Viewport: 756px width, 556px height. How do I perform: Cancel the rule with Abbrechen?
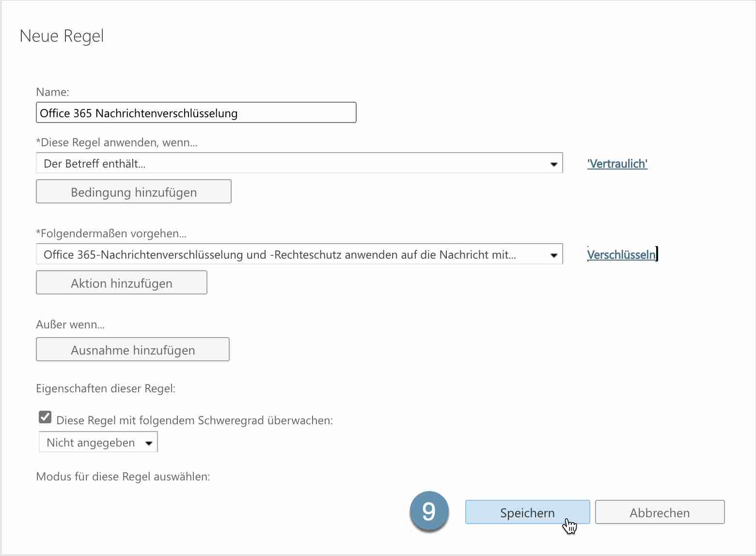[660, 512]
